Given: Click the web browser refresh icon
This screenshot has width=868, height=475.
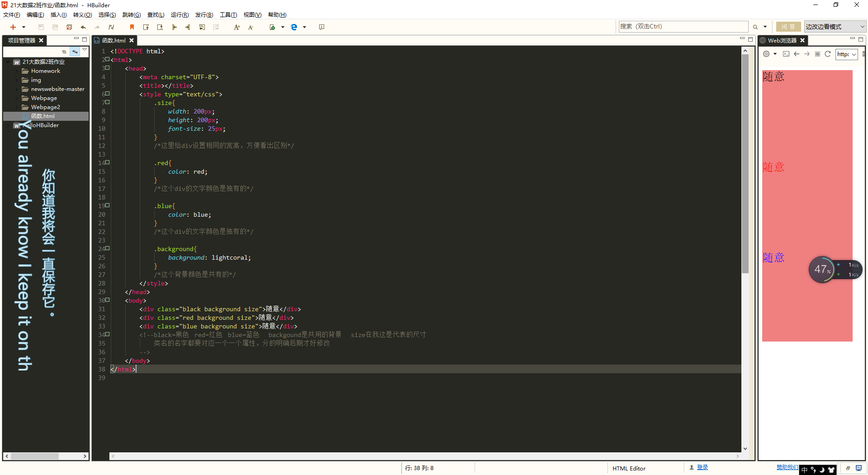Looking at the screenshot, I should tap(828, 54).
